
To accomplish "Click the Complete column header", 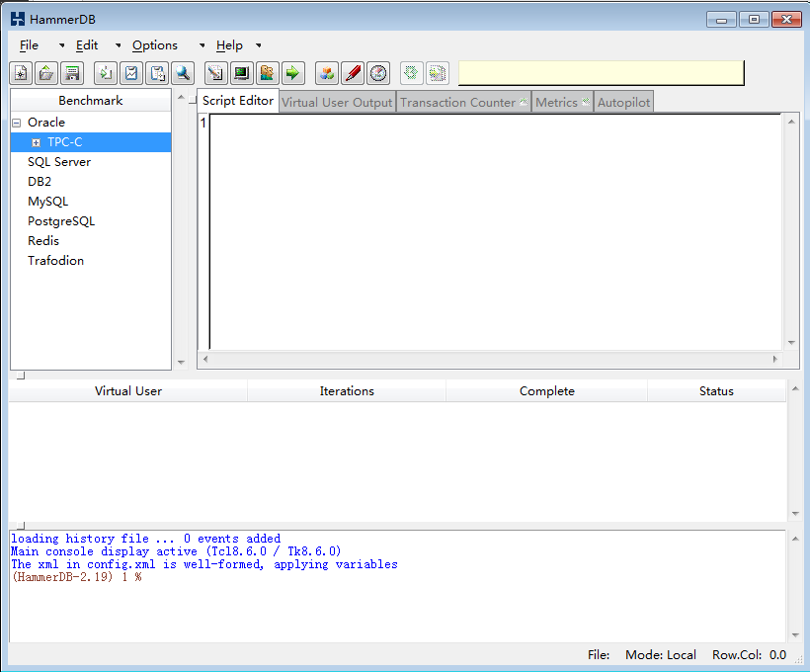I will (547, 390).
